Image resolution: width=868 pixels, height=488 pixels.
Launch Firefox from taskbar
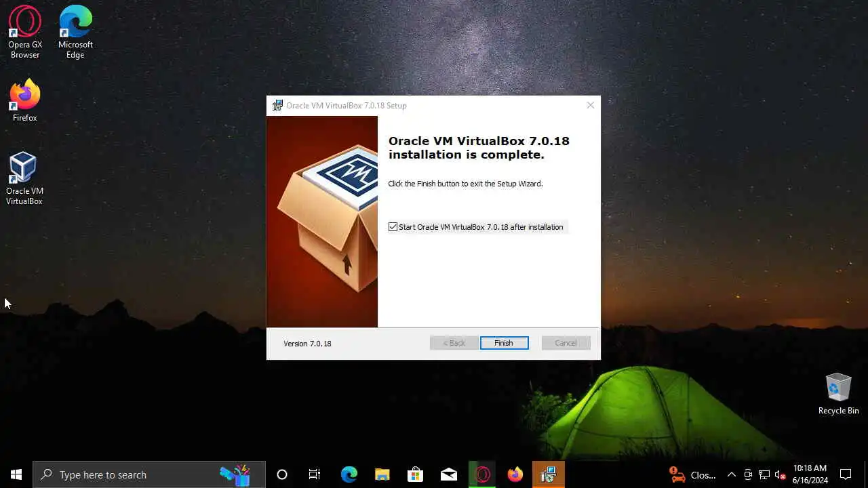[515, 474]
